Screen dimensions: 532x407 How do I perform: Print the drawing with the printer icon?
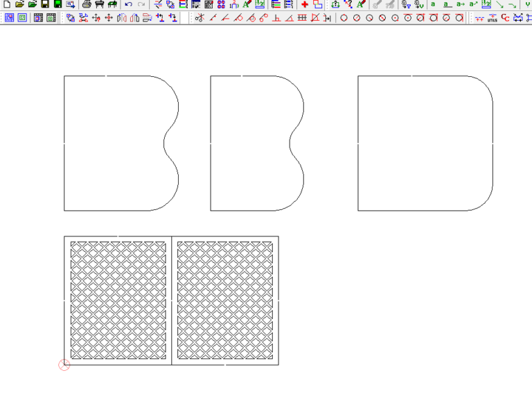(87, 5)
